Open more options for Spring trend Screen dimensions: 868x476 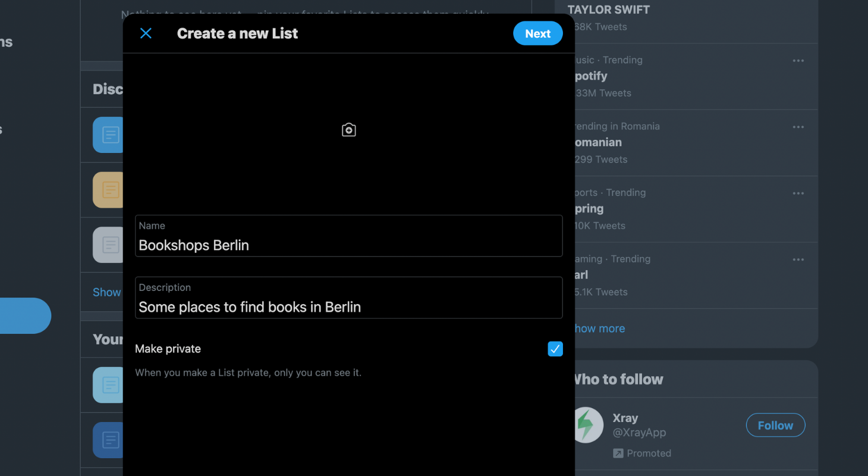click(798, 193)
